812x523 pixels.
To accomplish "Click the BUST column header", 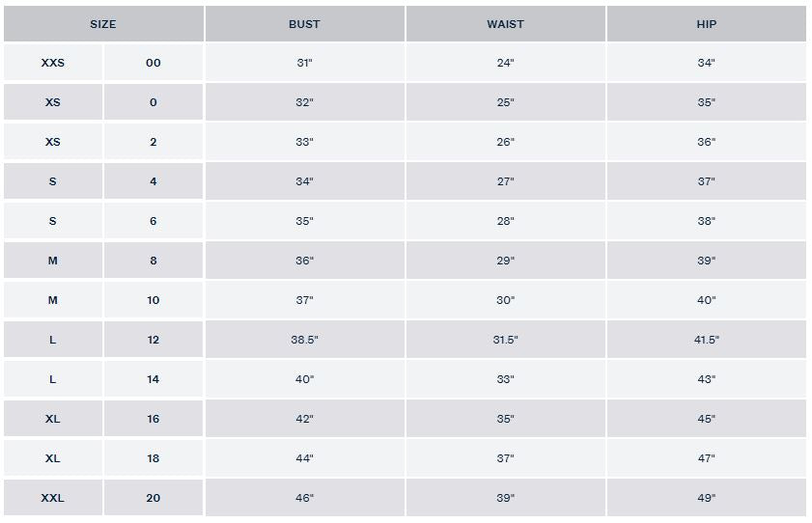I will point(304,24).
